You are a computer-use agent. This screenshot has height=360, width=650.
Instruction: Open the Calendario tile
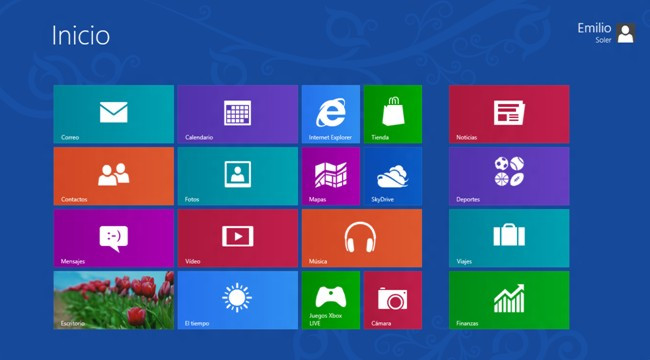[238, 114]
